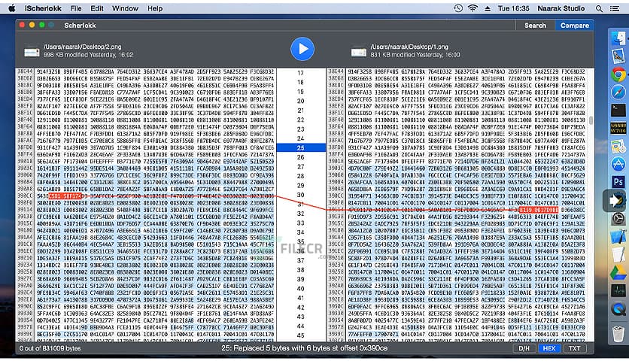Open the Window menu
Image resolution: width=629 pixels, height=364 pixels.
pos(125,8)
